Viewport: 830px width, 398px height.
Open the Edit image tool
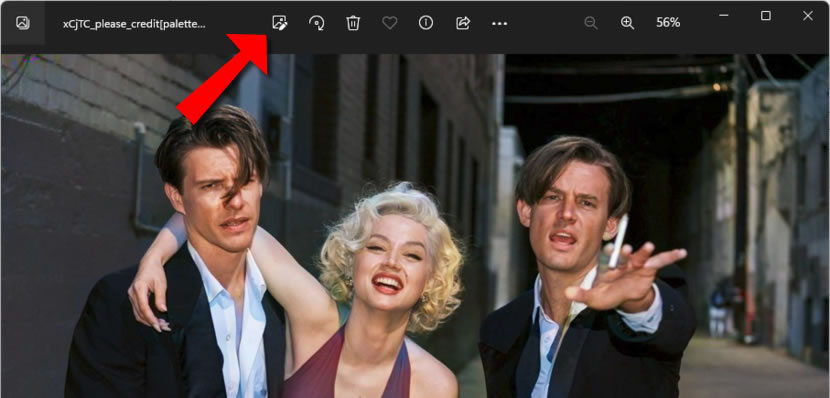click(279, 23)
